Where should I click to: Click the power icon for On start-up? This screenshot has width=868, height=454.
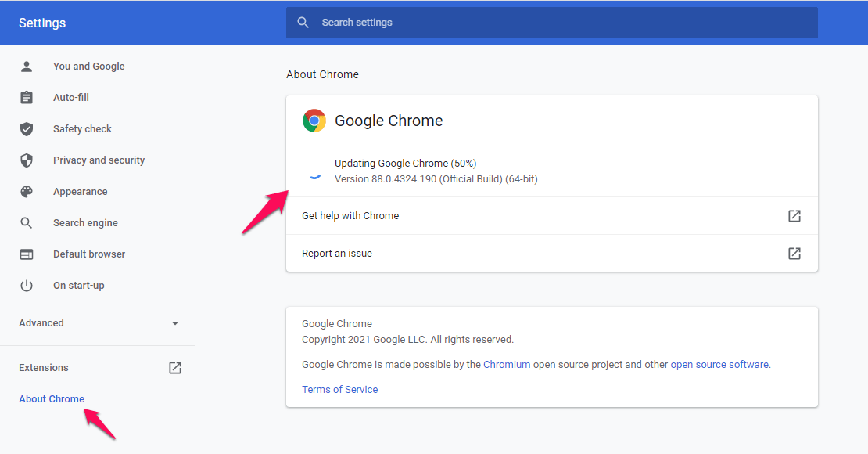[x=26, y=286]
